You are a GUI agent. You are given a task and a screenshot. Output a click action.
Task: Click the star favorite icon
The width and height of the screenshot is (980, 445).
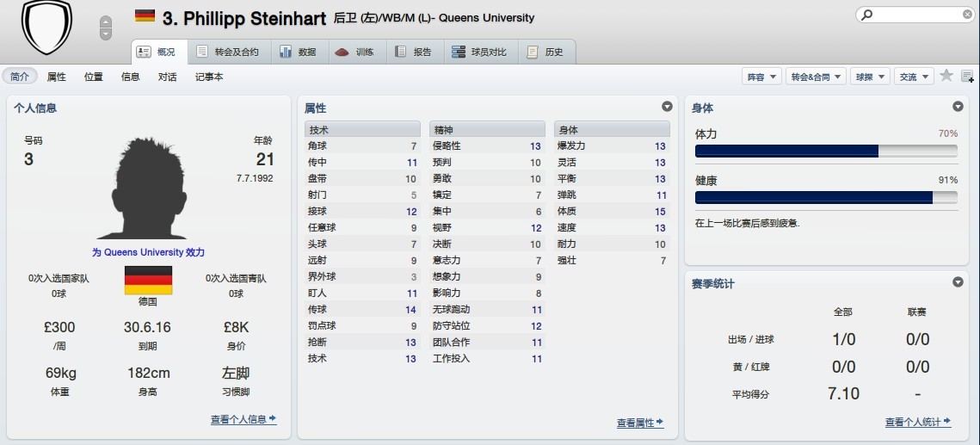click(x=946, y=76)
